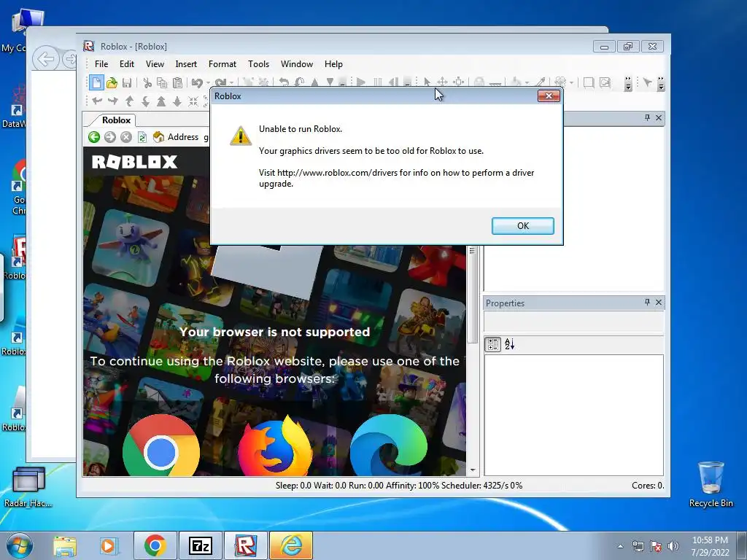The image size is (747, 560).
Task: Click the Undo arrow icon
Action: (x=197, y=82)
